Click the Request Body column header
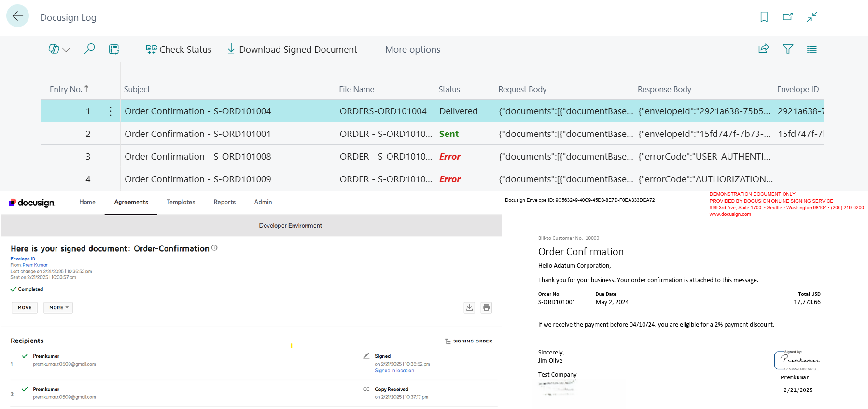Viewport: 868px width, 409px height. click(x=522, y=89)
